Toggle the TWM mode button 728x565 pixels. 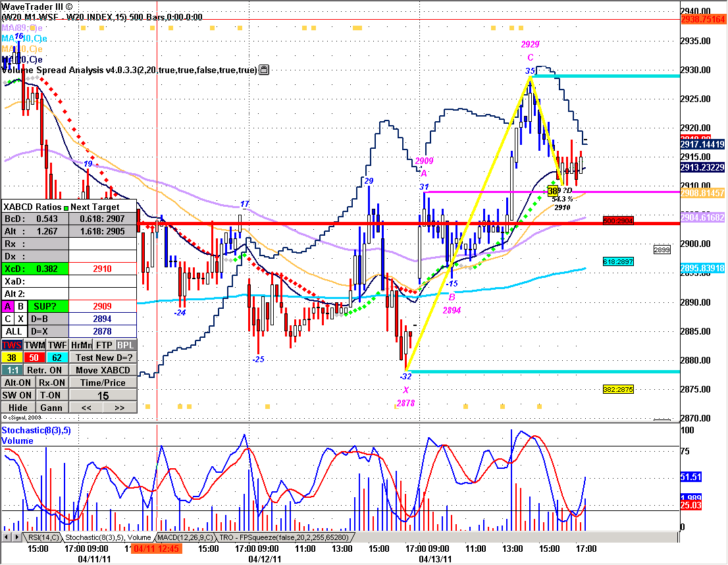(35, 345)
